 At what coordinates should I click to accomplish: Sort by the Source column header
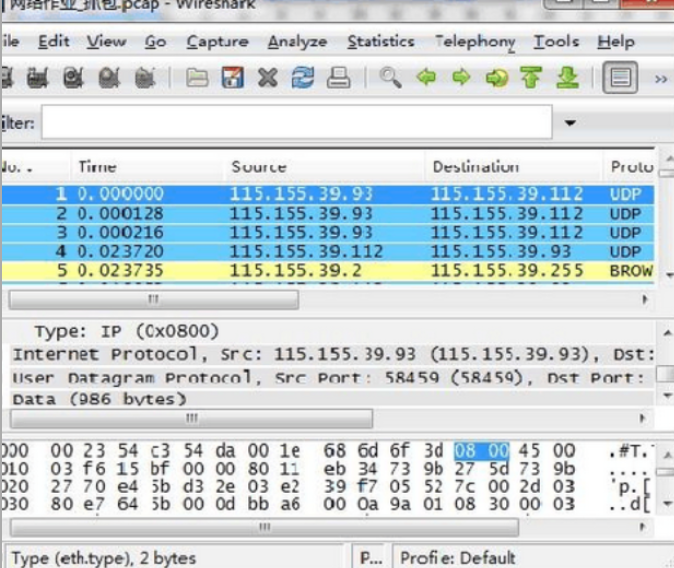(325, 167)
